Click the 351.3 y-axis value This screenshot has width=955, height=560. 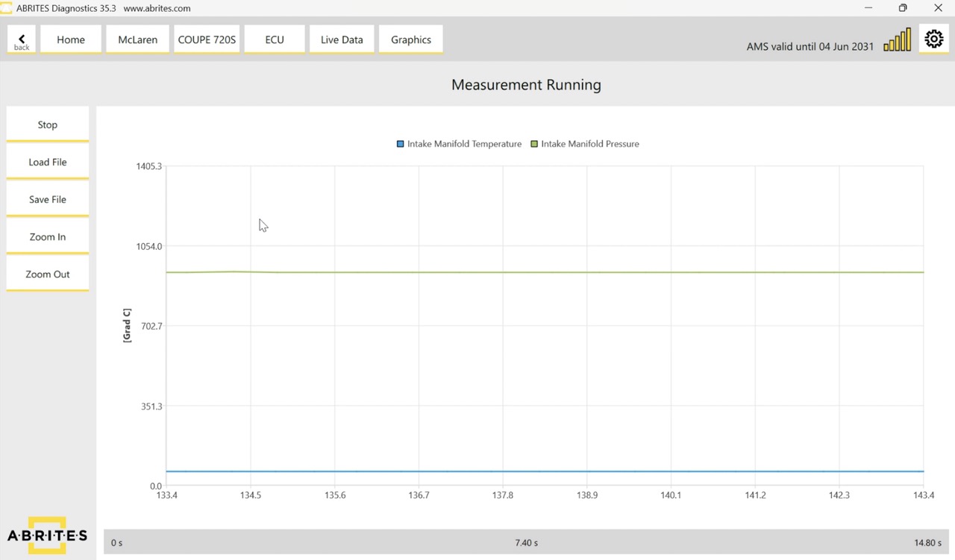pos(151,406)
